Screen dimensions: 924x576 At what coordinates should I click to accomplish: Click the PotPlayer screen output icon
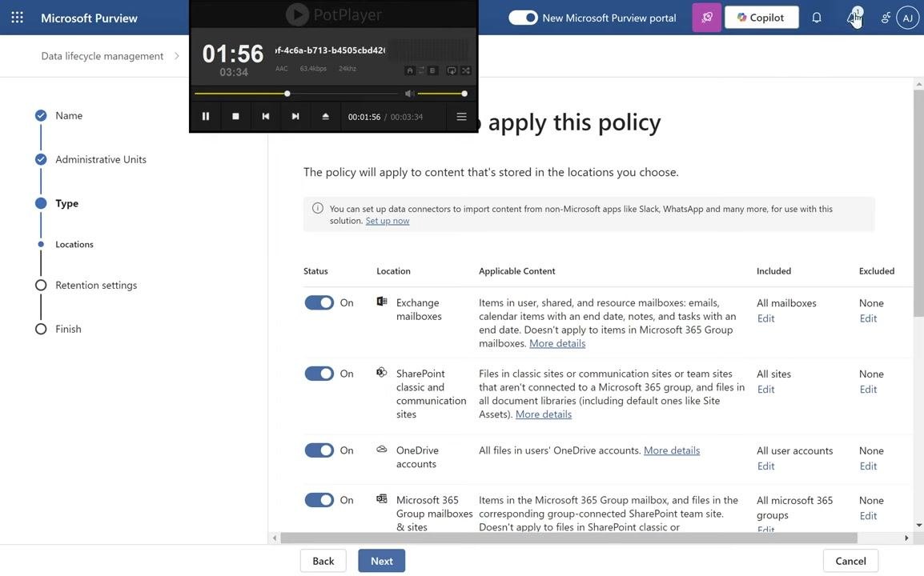452,70
